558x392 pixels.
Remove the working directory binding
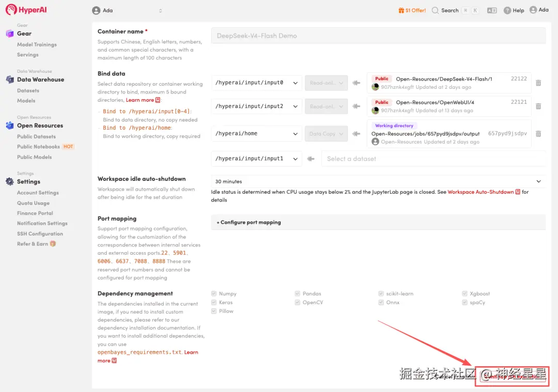point(538,134)
